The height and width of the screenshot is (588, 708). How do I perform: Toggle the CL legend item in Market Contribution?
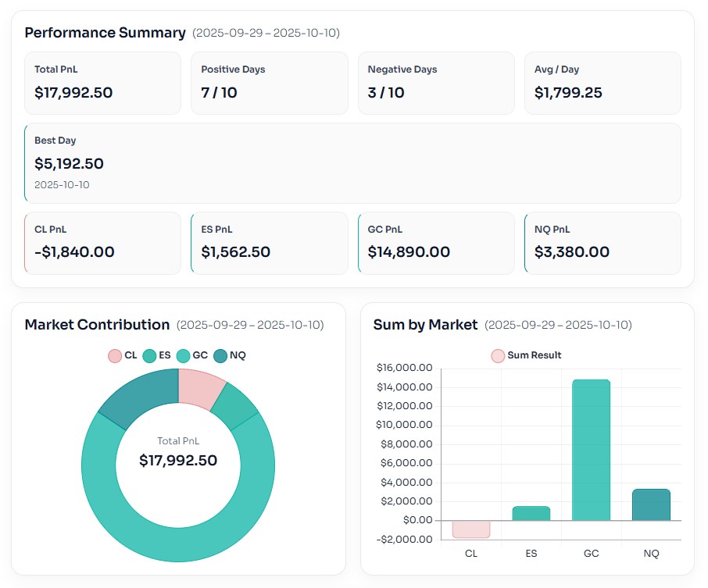(123, 355)
